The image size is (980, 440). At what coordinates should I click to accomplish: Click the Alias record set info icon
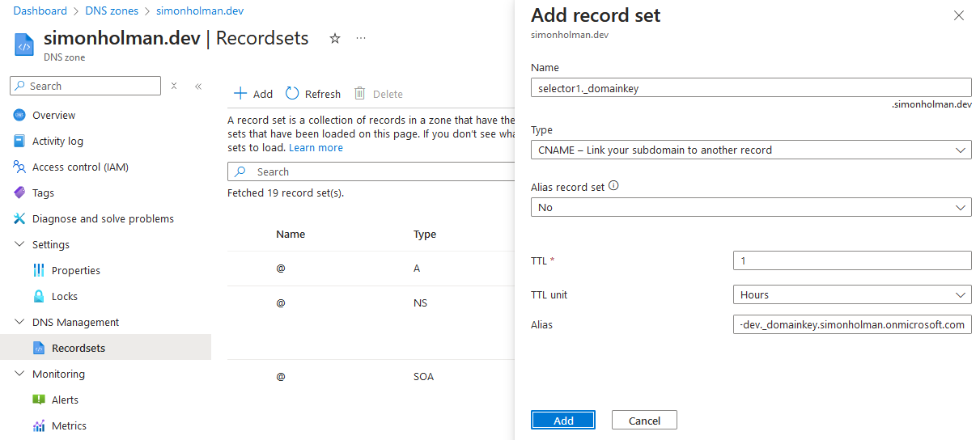pyautogui.click(x=613, y=186)
